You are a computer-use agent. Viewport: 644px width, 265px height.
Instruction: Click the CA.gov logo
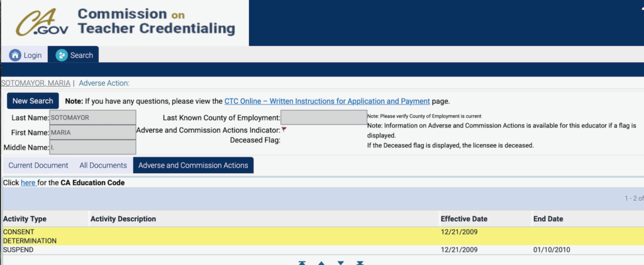click(x=43, y=23)
